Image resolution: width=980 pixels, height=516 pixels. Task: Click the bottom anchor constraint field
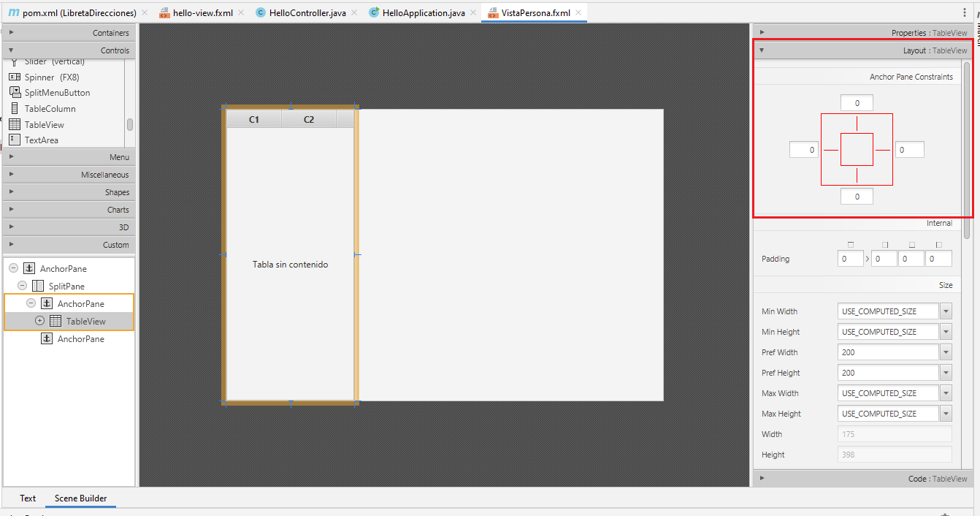pyautogui.click(x=857, y=197)
